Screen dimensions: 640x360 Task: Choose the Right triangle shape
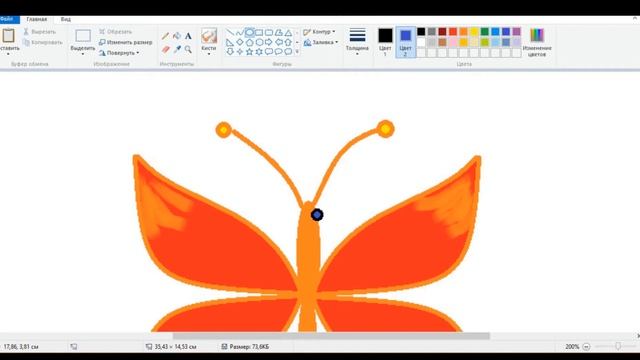pyautogui.click(x=230, y=42)
